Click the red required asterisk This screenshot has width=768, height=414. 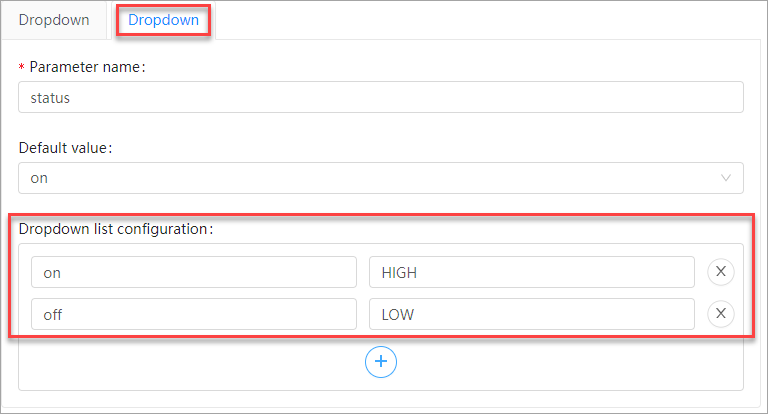[22, 68]
